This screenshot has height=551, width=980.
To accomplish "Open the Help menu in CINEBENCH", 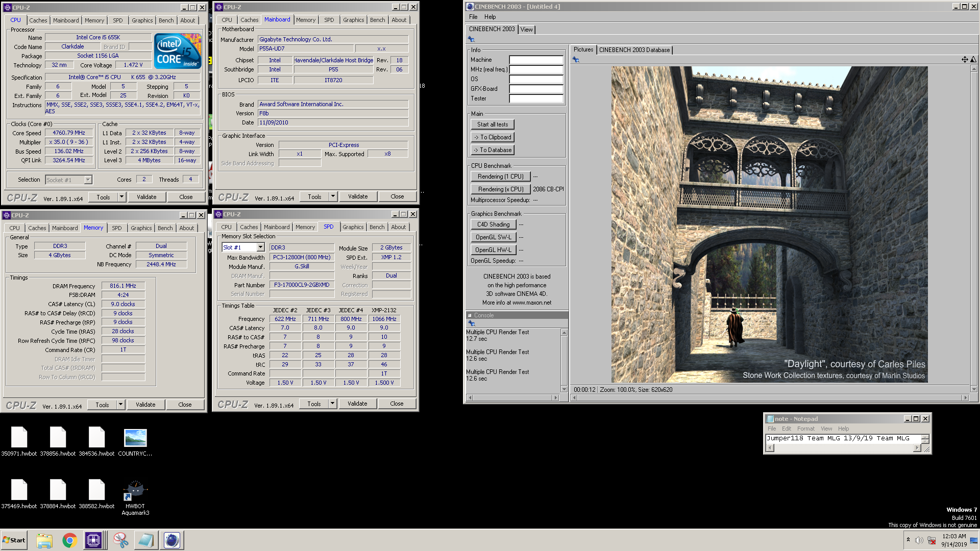I will pyautogui.click(x=490, y=17).
